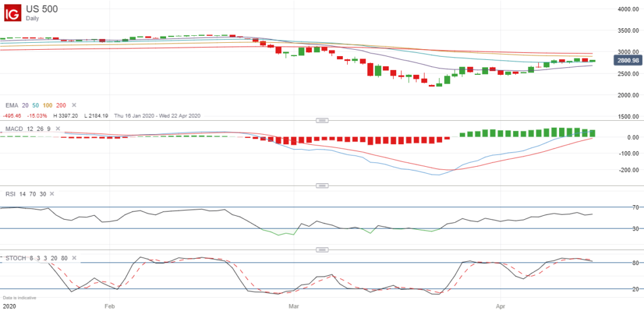Open the STOCH 8 3 3 20 80 label

[36, 258]
